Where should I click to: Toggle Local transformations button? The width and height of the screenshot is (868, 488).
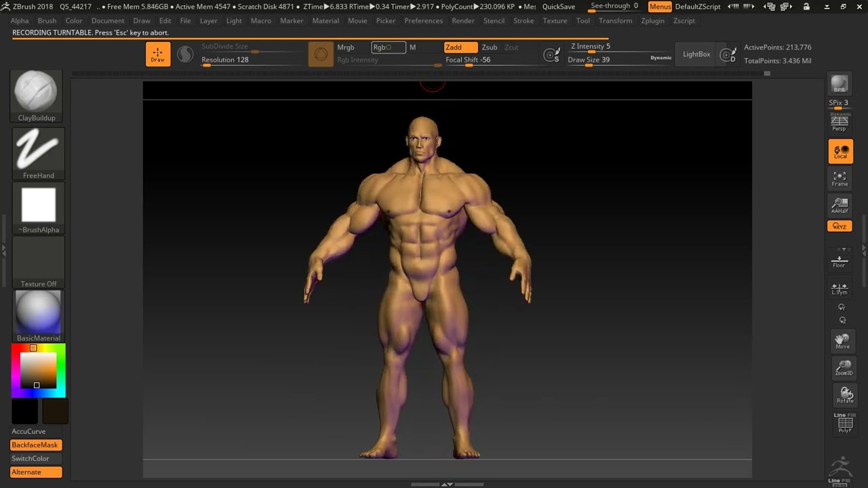[840, 151]
